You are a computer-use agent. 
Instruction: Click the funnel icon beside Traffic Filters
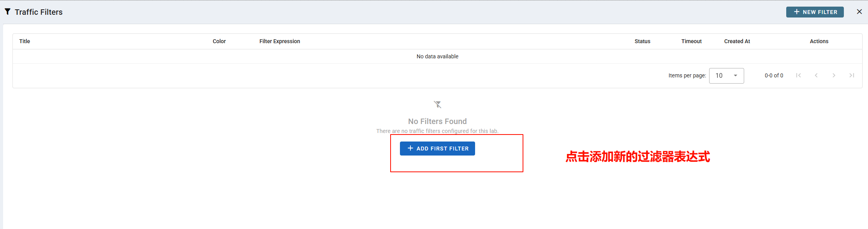point(7,12)
